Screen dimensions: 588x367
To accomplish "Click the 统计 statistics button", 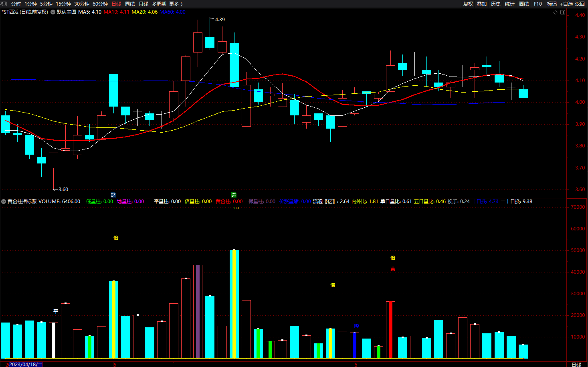I will [510, 4].
